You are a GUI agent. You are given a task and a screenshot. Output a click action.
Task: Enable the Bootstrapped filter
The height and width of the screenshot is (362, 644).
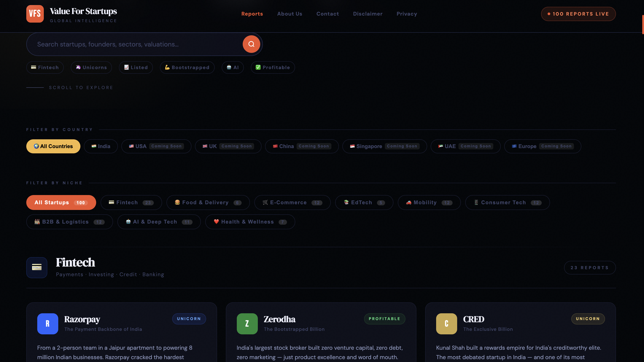click(x=187, y=67)
